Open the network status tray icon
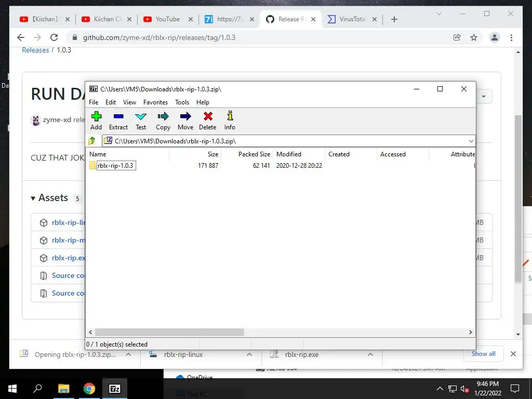532x399 pixels. [x=453, y=389]
